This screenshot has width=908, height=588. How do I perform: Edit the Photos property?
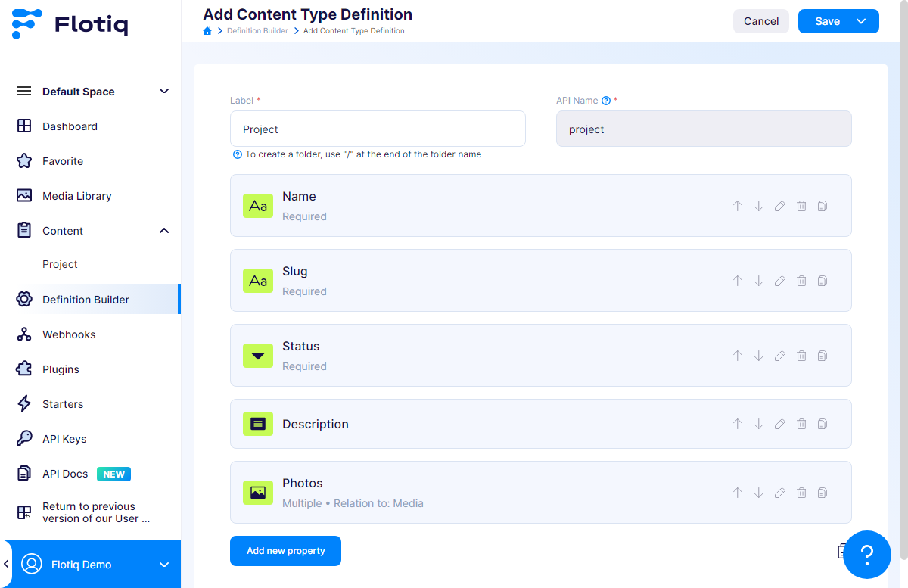tap(779, 493)
